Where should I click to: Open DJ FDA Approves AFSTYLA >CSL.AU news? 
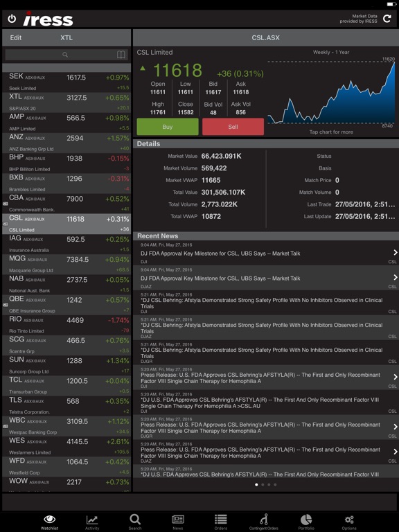pyautogui.click(x=266, y=402)
